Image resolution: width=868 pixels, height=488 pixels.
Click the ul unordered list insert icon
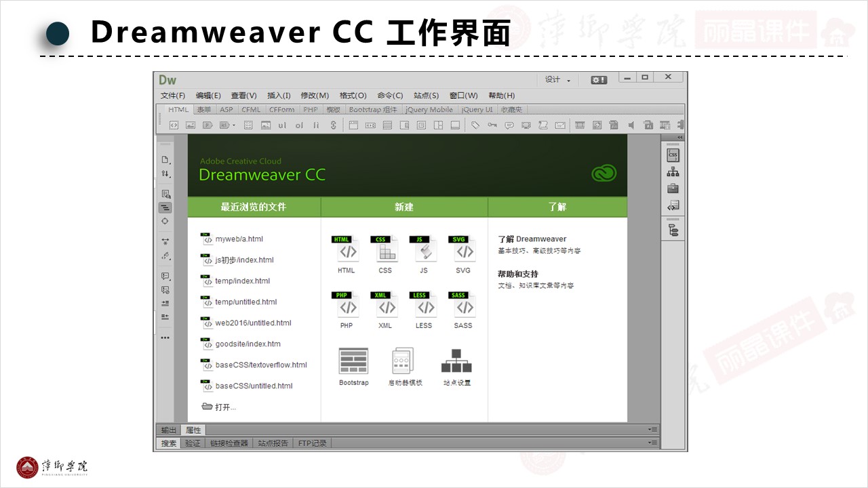click(282, 125)
